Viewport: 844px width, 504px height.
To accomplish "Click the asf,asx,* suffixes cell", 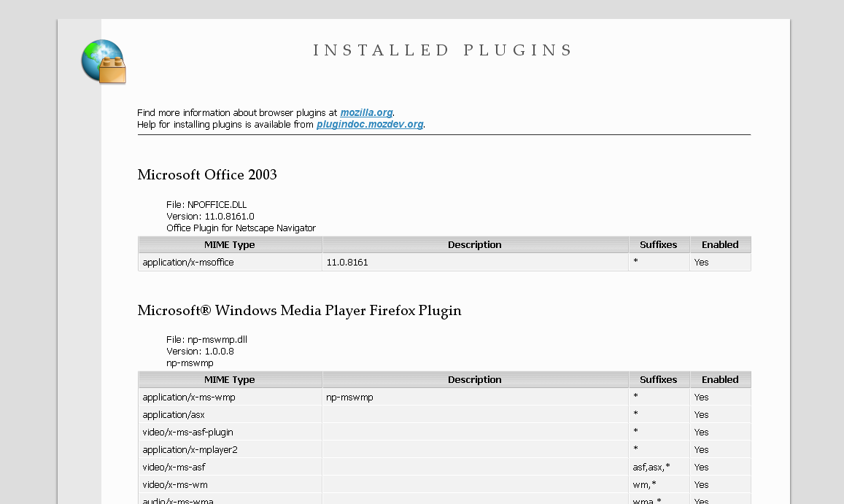I will (659, 468).
